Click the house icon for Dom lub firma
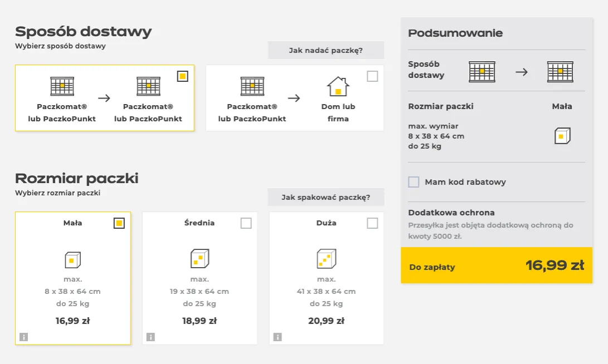This screenshot has height=364, width=608. click(x=338, y=86)
